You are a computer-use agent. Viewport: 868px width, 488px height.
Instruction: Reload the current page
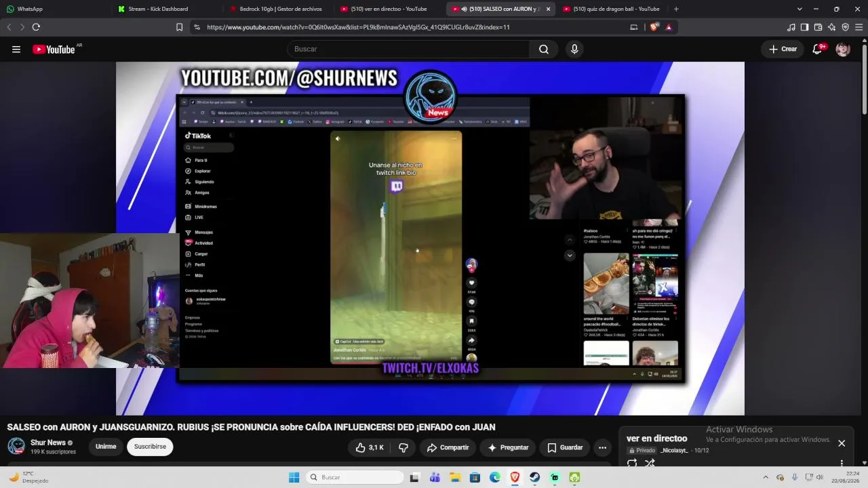point(36,27)
